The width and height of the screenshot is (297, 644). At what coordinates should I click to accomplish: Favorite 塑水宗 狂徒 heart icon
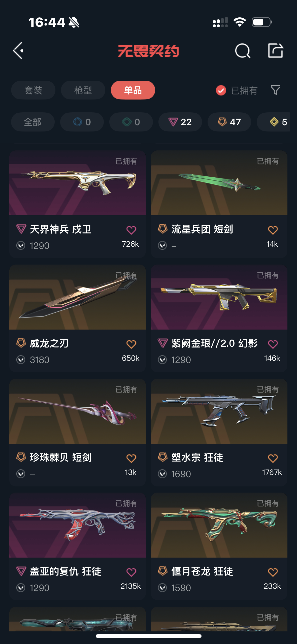(x=273, y=458)
